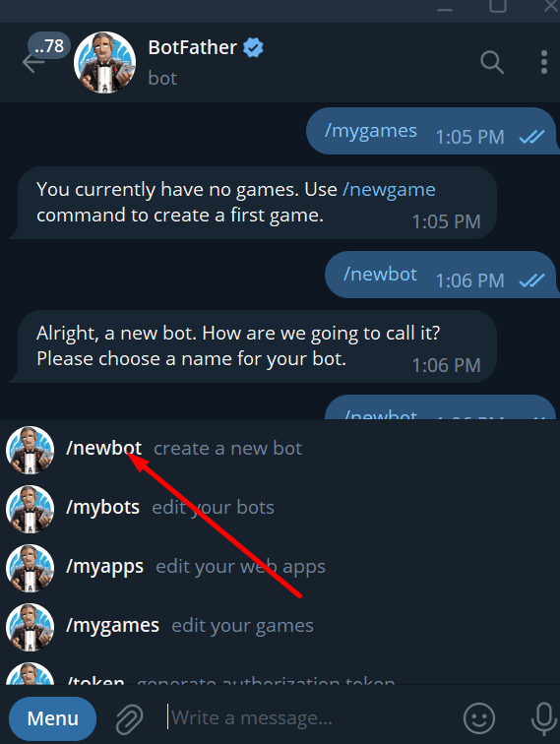Toggle the bot Menu button
Viewport: 560px width, 744px height.
click(x=53, y=718)
